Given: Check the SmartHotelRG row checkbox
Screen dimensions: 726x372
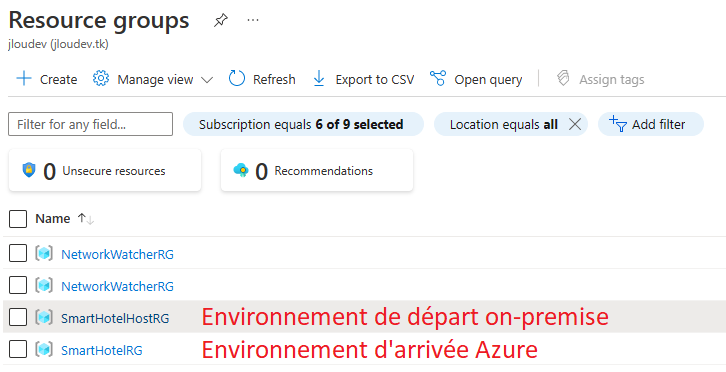Looking at the screenshot, I should [18, 349].
